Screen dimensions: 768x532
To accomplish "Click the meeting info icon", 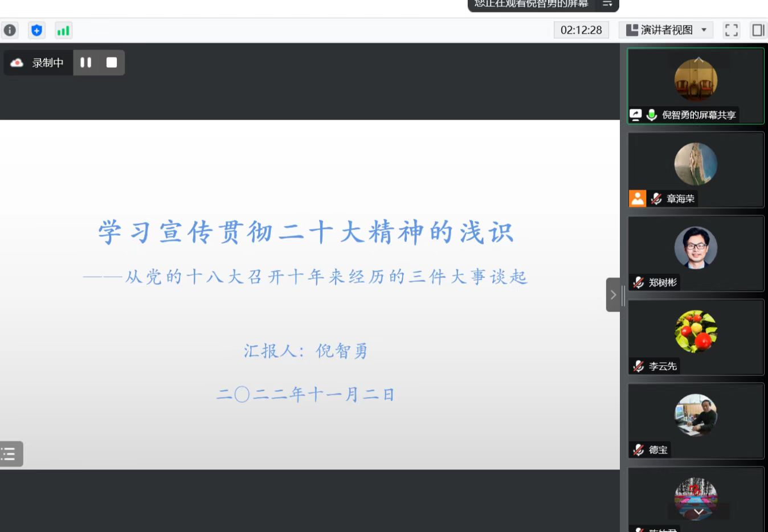I will tap(10, 30).
